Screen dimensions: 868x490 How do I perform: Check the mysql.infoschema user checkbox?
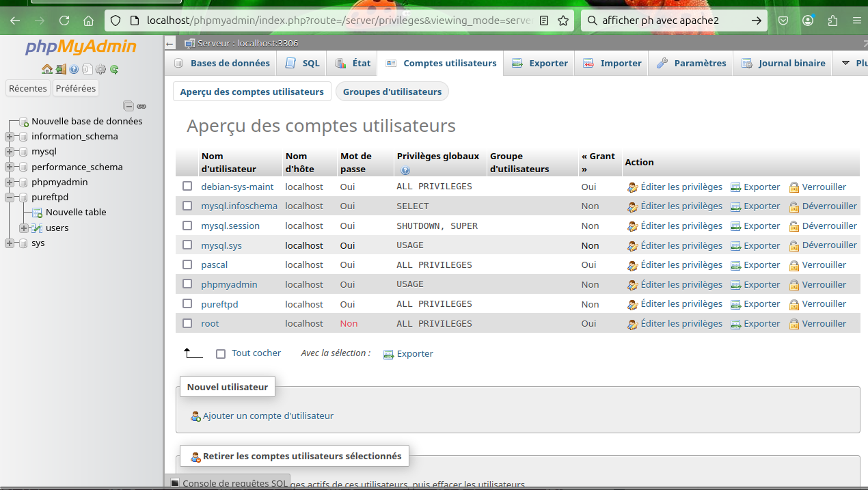click(x=187, y=206)
